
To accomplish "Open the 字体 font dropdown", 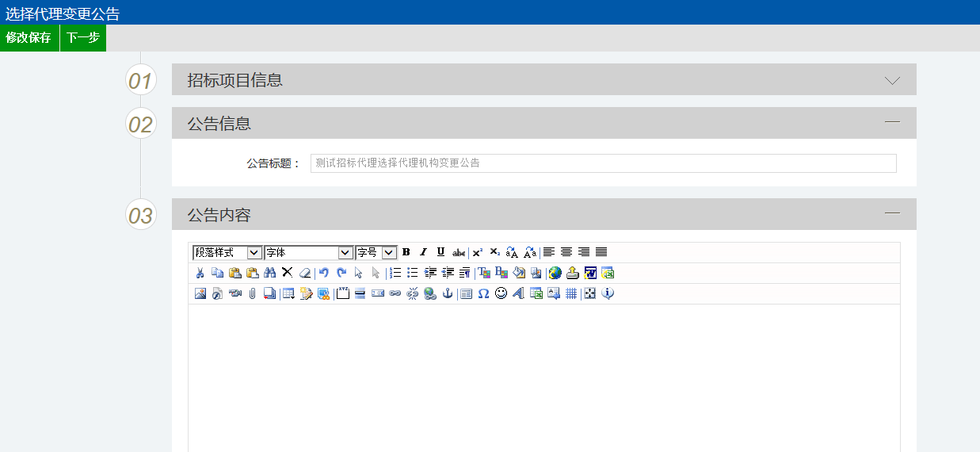I will pyautogui.click(x=309, y=252).
